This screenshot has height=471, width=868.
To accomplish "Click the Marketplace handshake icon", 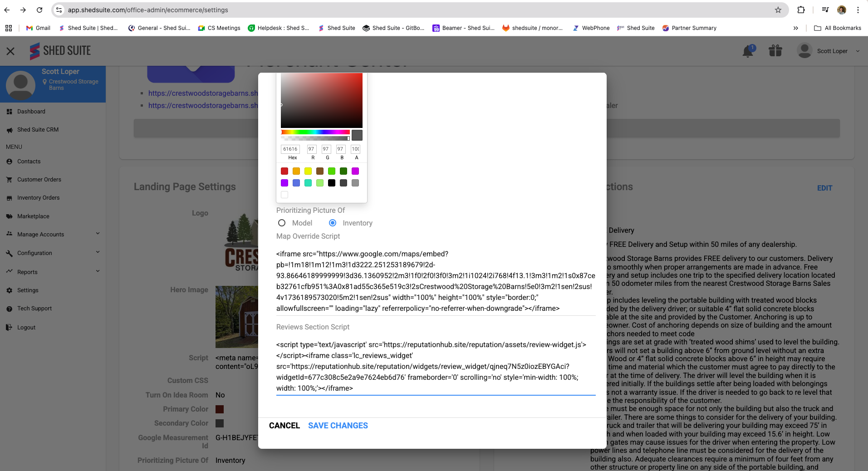I will click(x=9, y=216).
